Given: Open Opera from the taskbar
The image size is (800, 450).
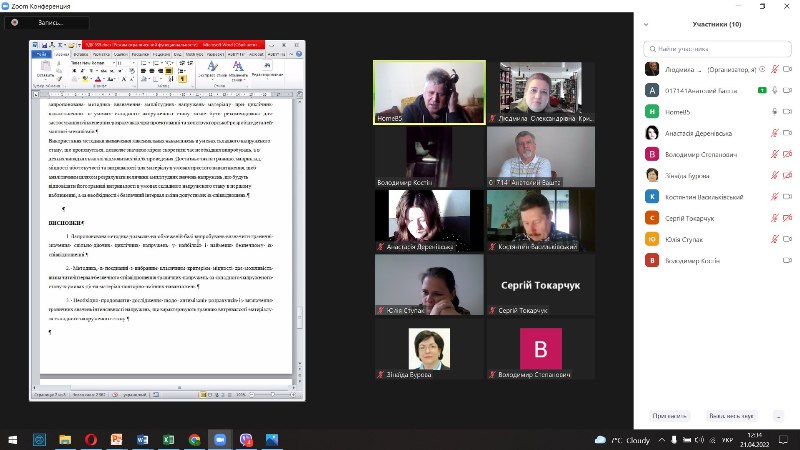Looking at the screenshot, I should [91, 439].
